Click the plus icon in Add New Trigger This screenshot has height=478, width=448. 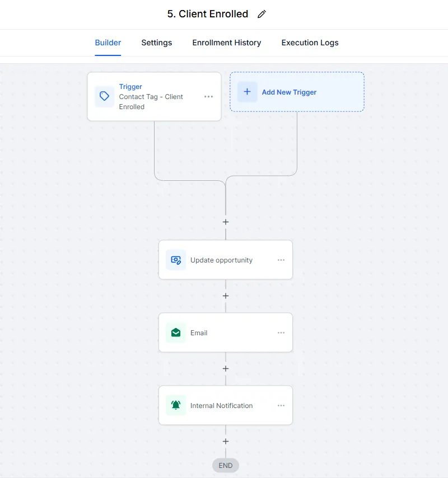(247, 92)
